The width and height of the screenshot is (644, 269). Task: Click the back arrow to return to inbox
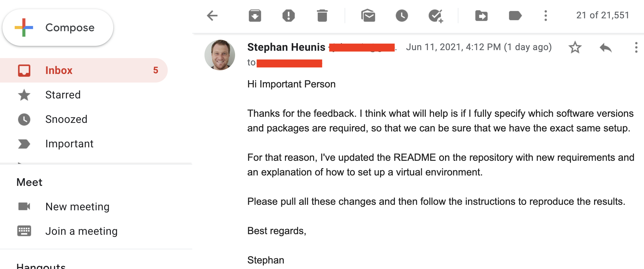(x=212, y=16)
